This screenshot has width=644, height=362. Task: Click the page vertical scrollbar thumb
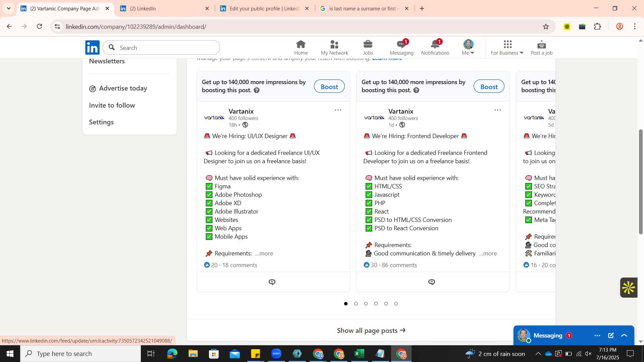(x=641, y=182)
